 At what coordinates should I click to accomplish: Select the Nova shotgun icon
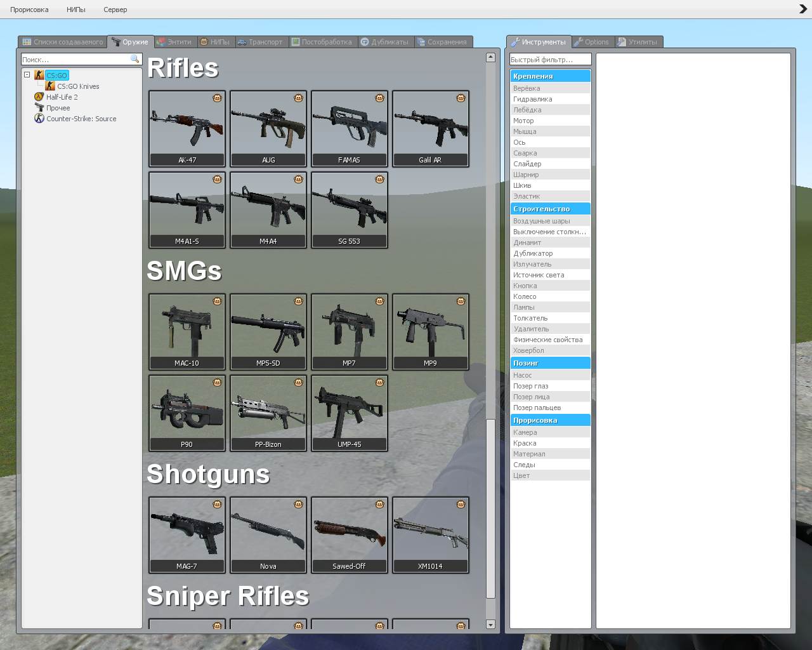(268, 535)
